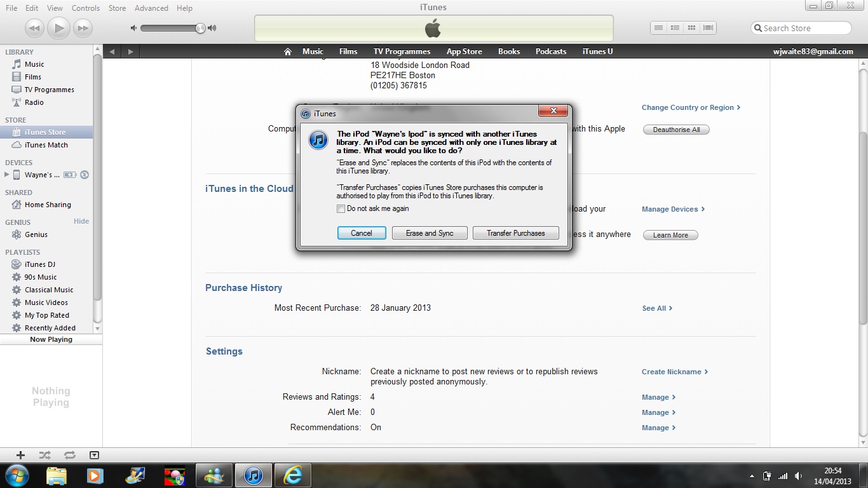The width and height of the screenshot is (868, 488).
Task: Click the iPod battery status icon
Action: [x=70, y=175]
